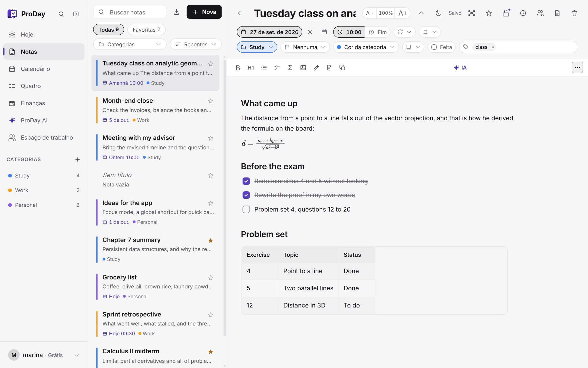Check 'Problem set 4, questions 12 to 20'
Screen dimensions: 588x368
246,209
